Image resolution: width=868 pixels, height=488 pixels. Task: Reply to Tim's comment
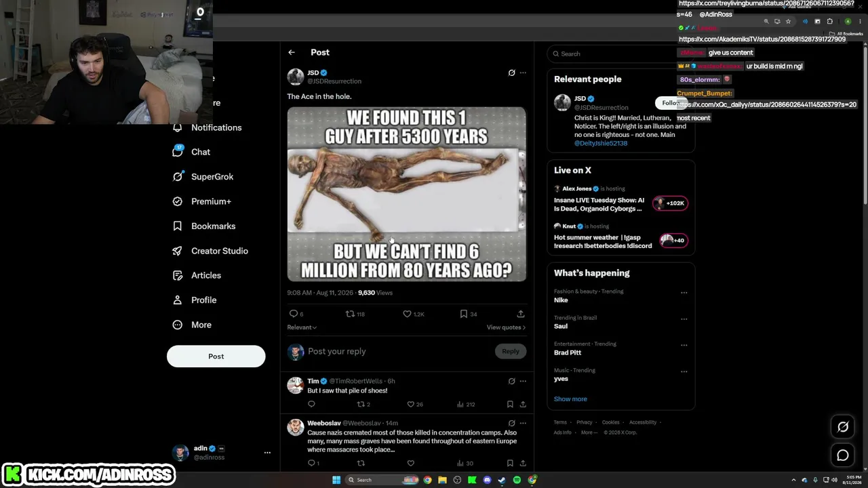pyautogui.click(x=311, y=405)
